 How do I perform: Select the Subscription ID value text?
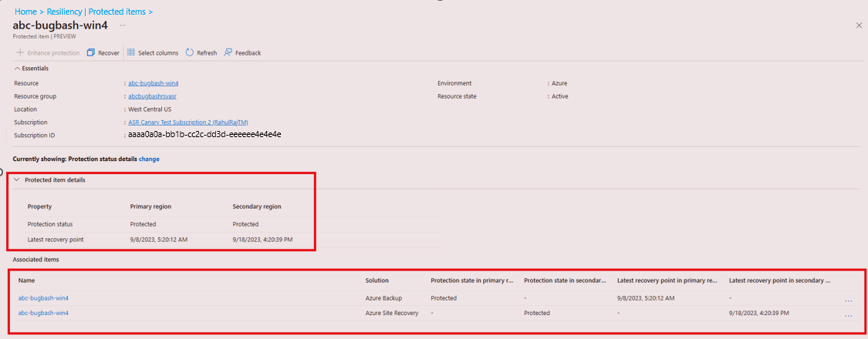(204, 134)
